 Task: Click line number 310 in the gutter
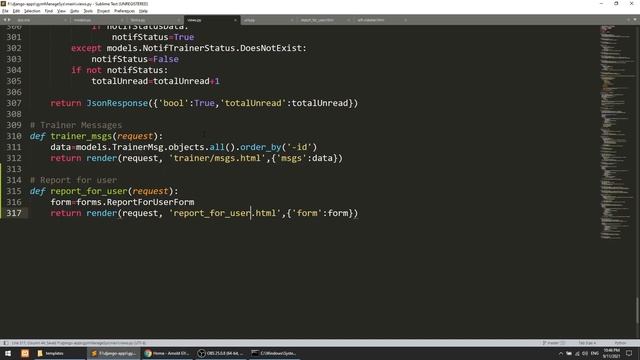click(x=14, y=136)
